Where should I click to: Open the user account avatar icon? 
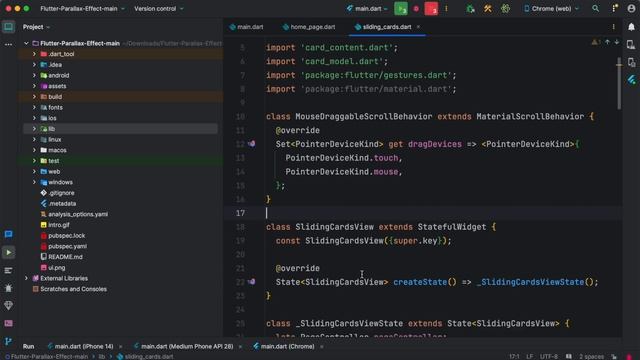pos(631,9)
